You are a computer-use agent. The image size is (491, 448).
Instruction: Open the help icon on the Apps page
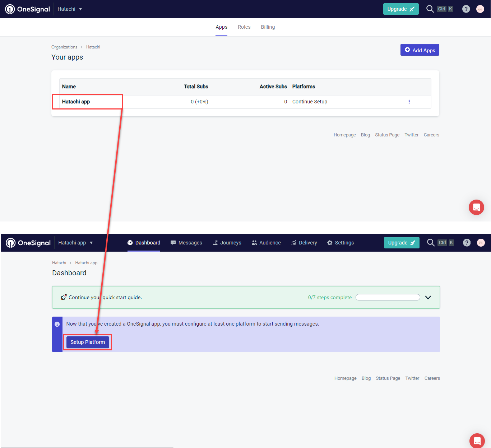[x=466, y=9]
